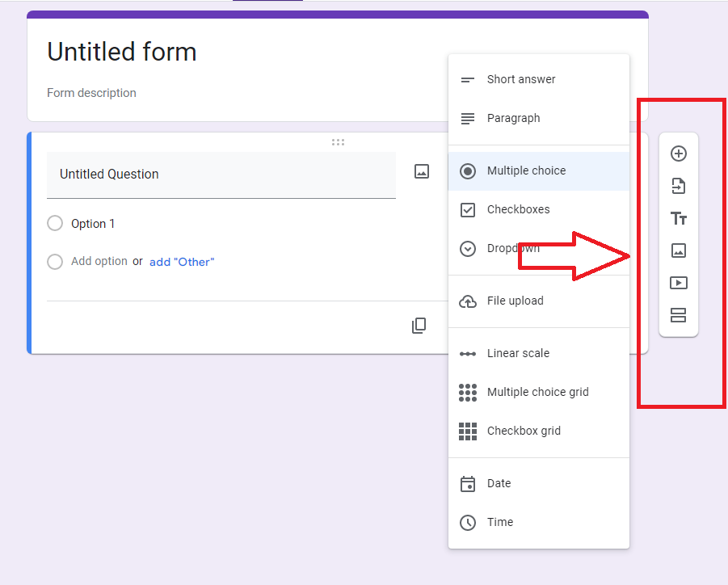Choose Dropdown question type

(539, 248)
